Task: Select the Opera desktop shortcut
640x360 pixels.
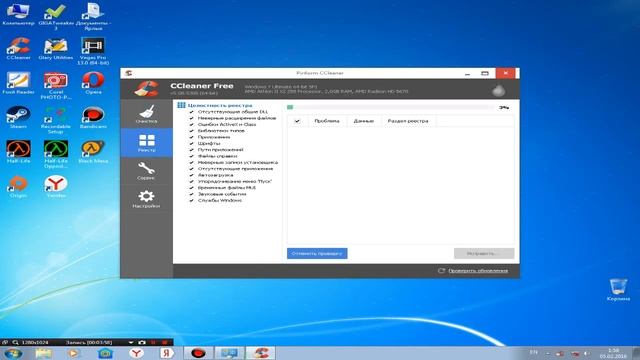Action: [93, 83]
